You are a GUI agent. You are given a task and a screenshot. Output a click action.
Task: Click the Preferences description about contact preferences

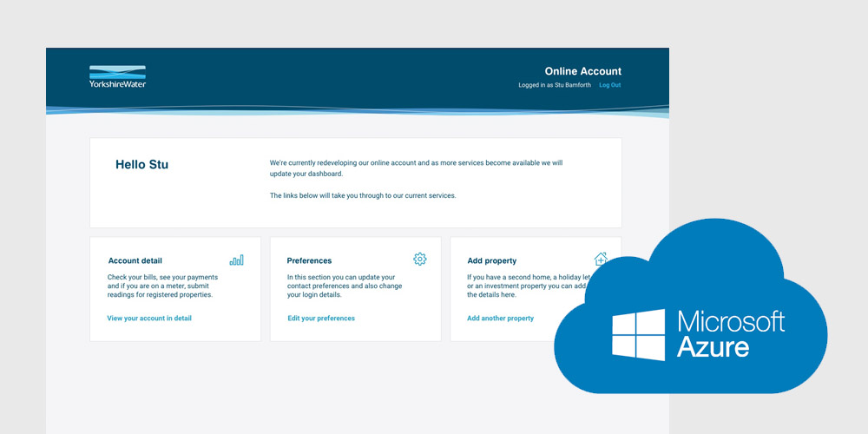click(x=345, y=286)
